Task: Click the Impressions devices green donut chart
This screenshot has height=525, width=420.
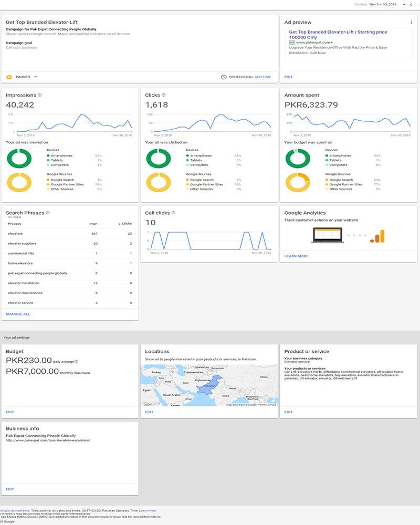Action: click(19, 159)
